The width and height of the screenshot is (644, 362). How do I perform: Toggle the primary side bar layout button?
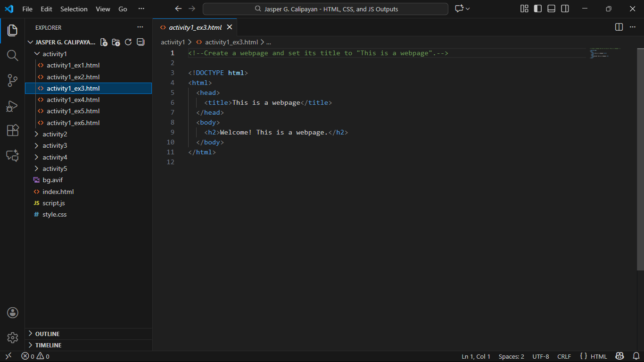[x=537, y=9]
